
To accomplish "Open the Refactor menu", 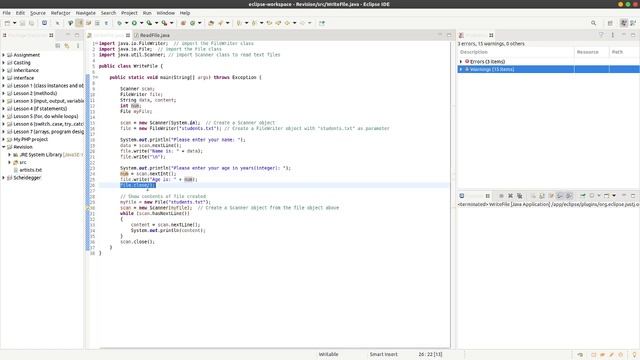I will point(60,13).
